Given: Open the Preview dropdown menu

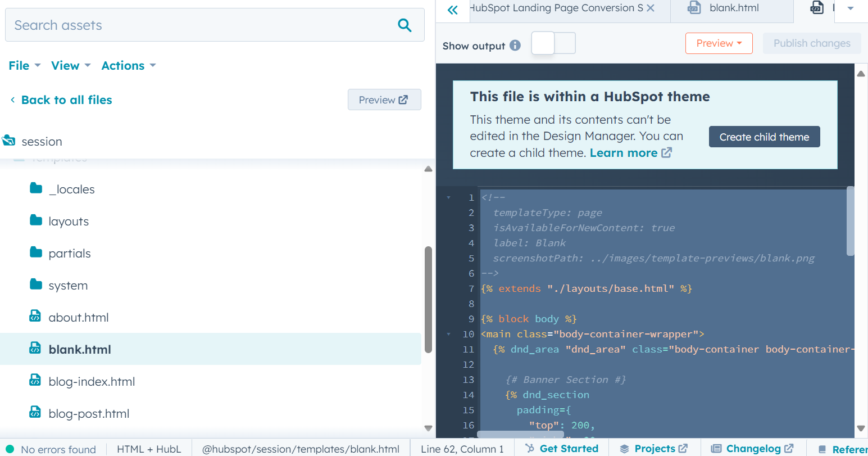Looking at the screenshot, I should [x=719, y=43].
